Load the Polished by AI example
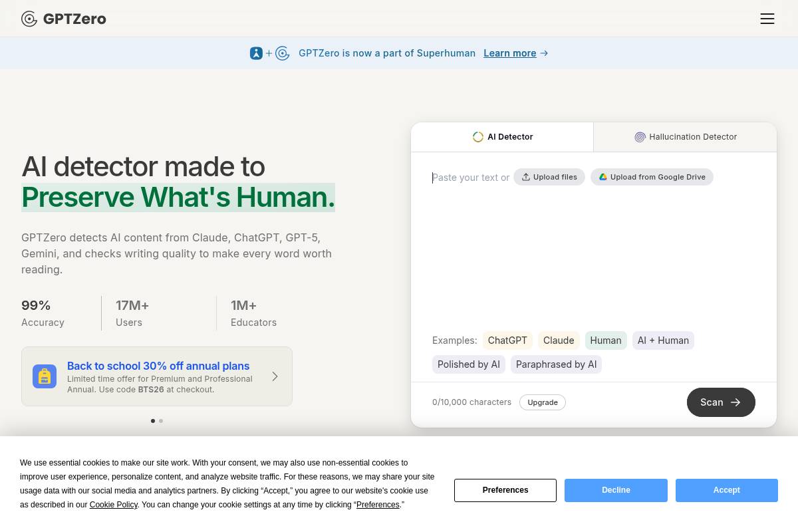The width and height of the screenshot is (798, 532). click(469, 364)
